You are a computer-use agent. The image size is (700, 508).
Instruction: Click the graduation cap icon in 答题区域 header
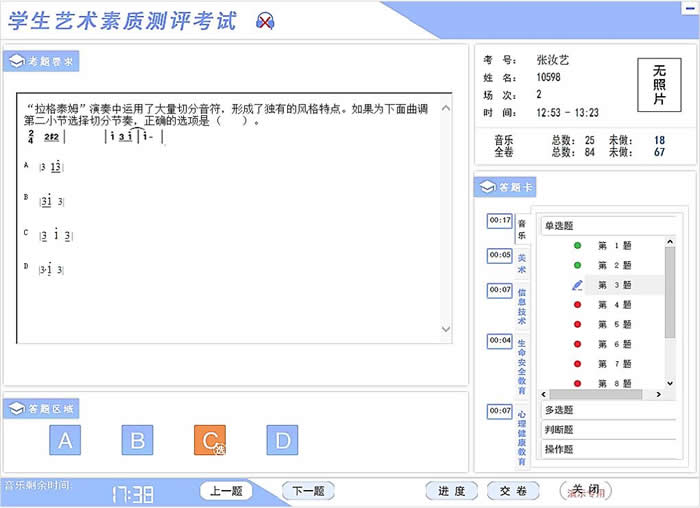point(16,408)
